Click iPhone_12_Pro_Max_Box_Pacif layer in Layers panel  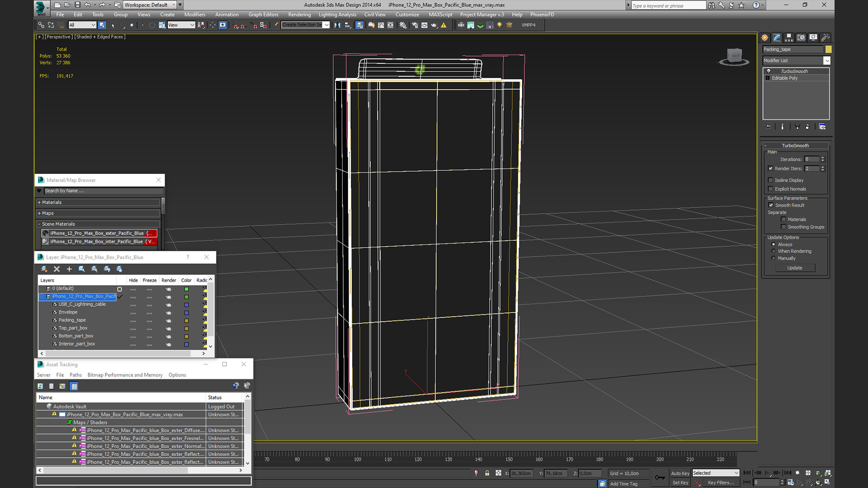84,296
